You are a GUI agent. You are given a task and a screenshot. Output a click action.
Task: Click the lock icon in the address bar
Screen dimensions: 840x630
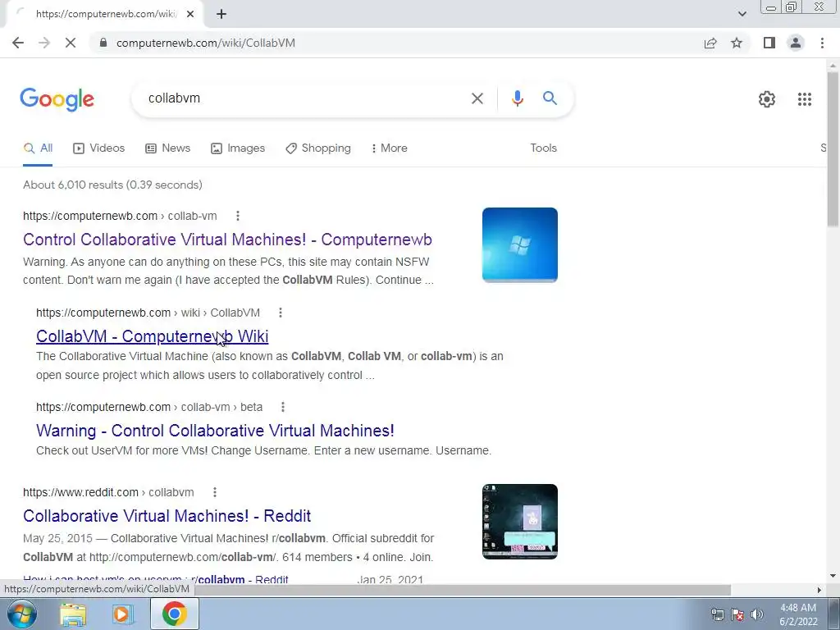coord(103,43)
